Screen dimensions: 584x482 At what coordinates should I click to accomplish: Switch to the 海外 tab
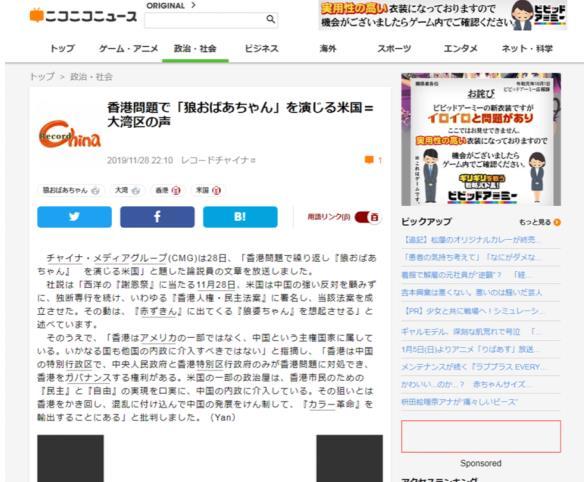pos(328,48)
